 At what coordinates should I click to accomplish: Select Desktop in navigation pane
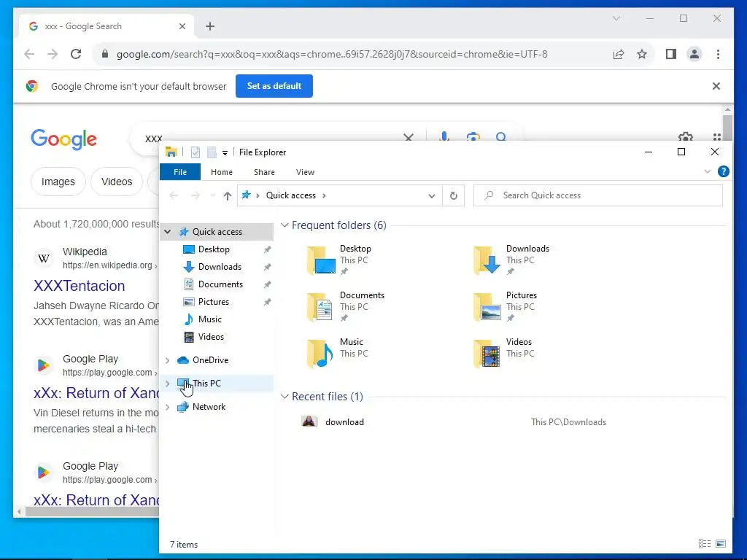[x=214, y=249]
